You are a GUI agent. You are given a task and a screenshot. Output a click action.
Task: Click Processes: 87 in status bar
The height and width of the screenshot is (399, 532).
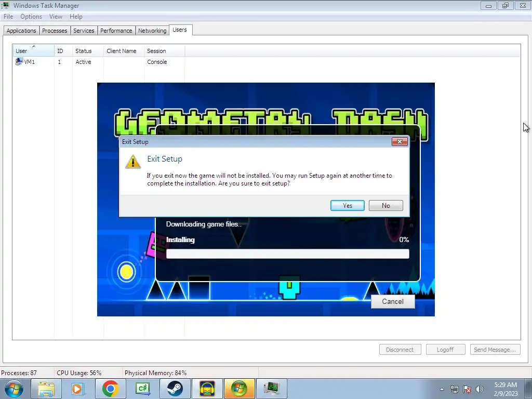[19, 373]
